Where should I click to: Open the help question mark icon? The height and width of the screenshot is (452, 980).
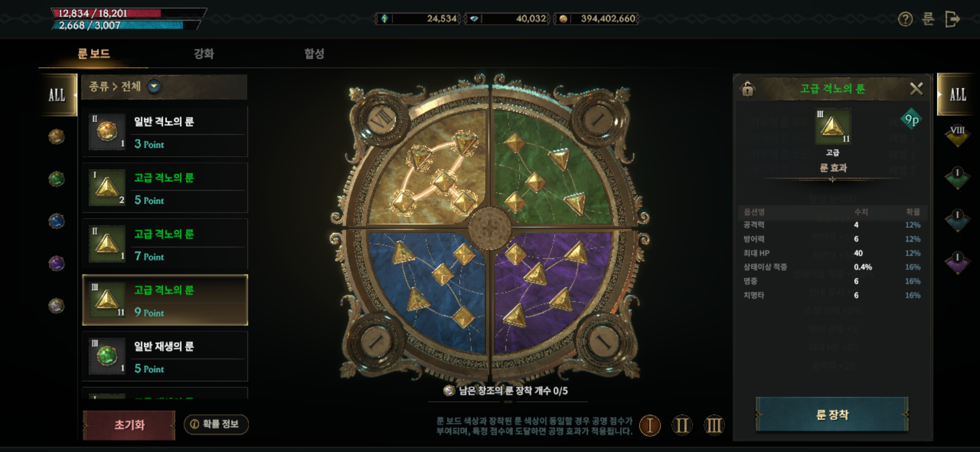[x=905, y=19]
